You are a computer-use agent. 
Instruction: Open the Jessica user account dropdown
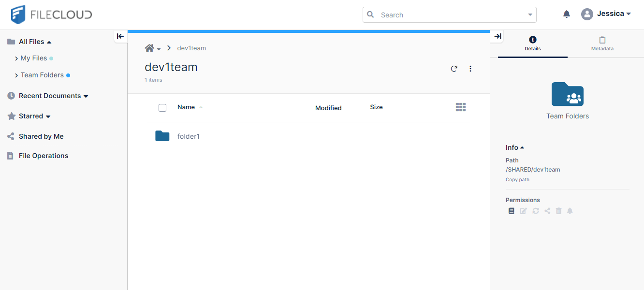606,14
